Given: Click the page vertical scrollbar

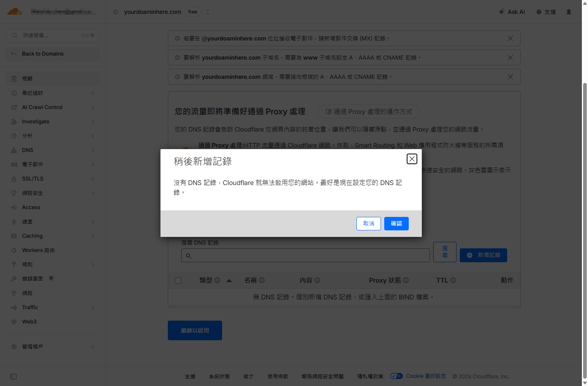Looking at the screenshot, I should click(x=585, y=231).
